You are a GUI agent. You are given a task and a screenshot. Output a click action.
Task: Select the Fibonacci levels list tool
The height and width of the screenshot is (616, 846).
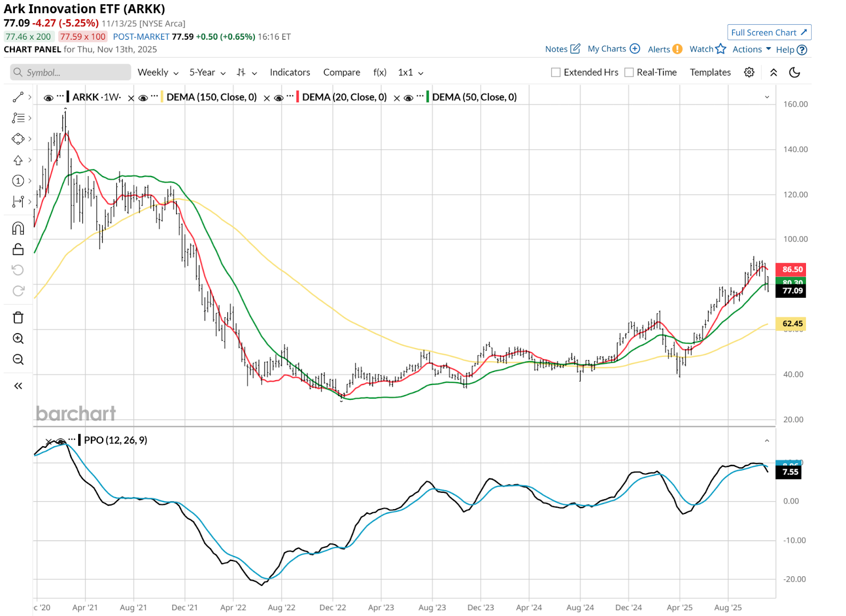18,118
